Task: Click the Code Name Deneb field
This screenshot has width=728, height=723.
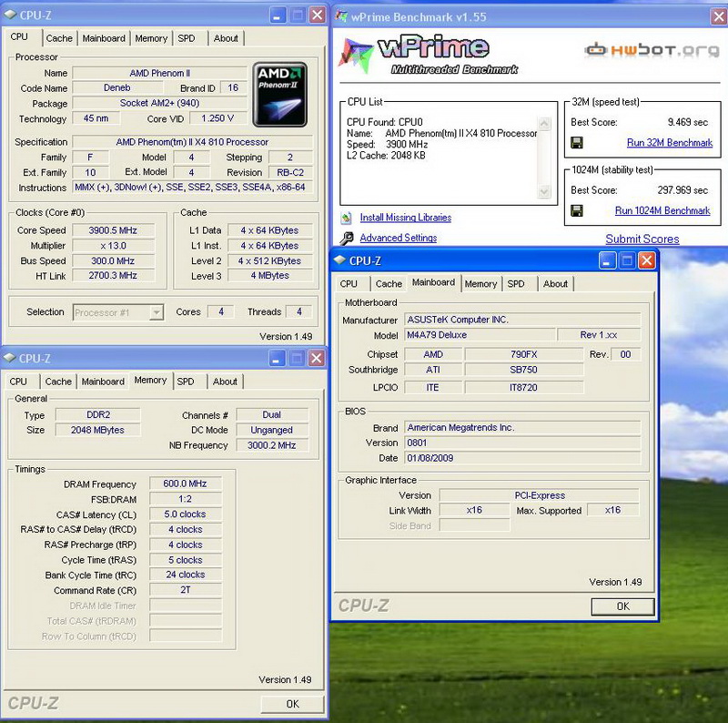Action: click(117, 87)
